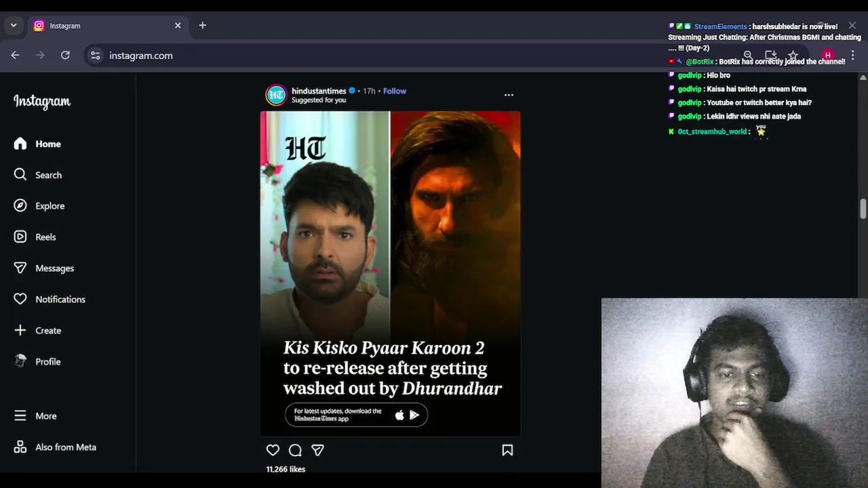Click the Reels icon
Viewport: 868px width, 488px height.
tap(20, 237)
